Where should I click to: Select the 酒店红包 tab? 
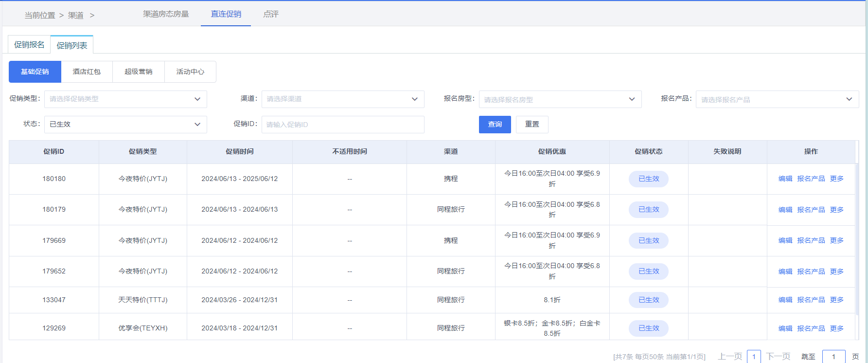pyautogui.click(x=87, y=72)
